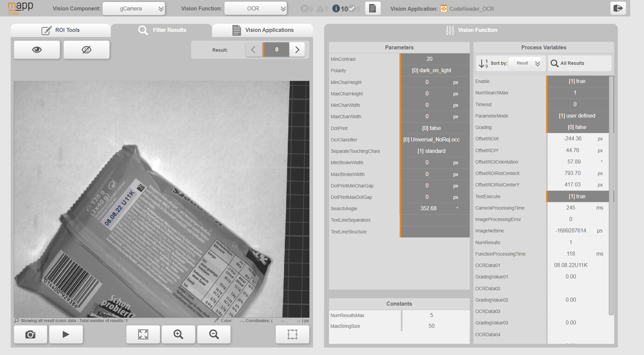Toggle the Grading false value

577,127
